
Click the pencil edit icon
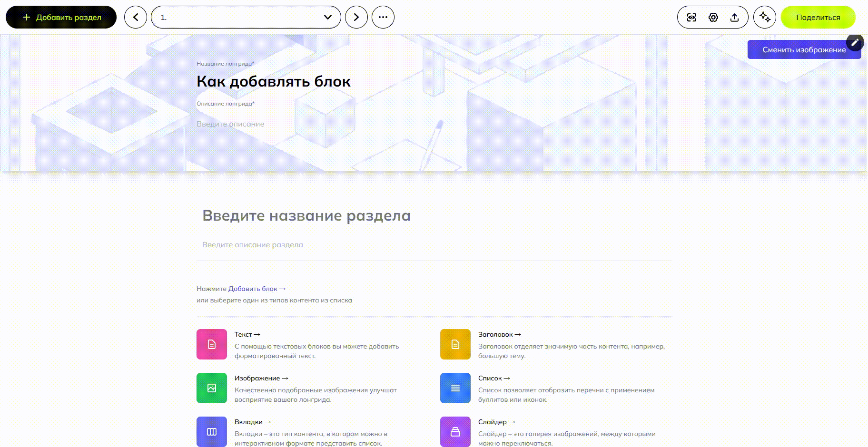coord(855,42)
